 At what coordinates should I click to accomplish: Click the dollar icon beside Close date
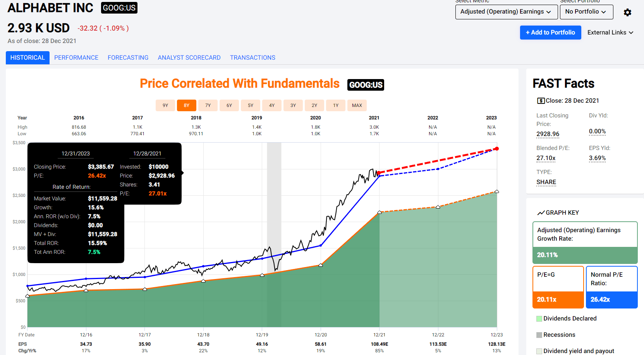point(541,101)
